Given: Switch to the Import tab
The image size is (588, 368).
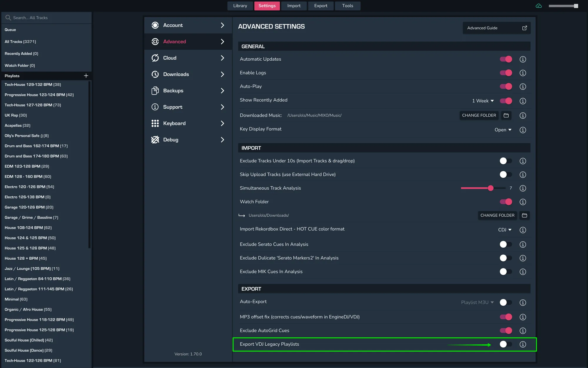Looking at the screenshot, I should 294,6.
